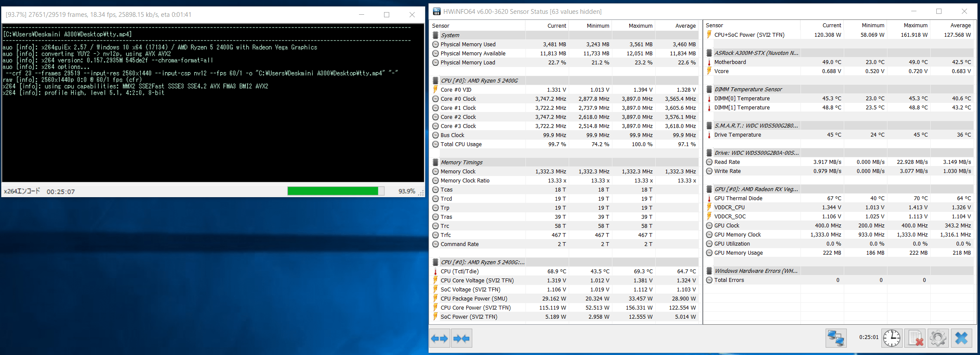The width and height of the screenshot is (980, 355).
Task: Click the GPU [#0]: AMD Radeon RX Vega group icon
Action: click(709, 189)
